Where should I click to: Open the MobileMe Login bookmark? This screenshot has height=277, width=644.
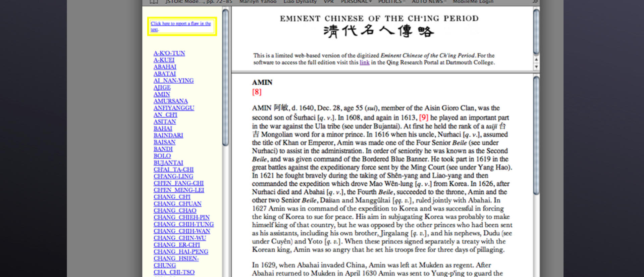tap(473, 2)
